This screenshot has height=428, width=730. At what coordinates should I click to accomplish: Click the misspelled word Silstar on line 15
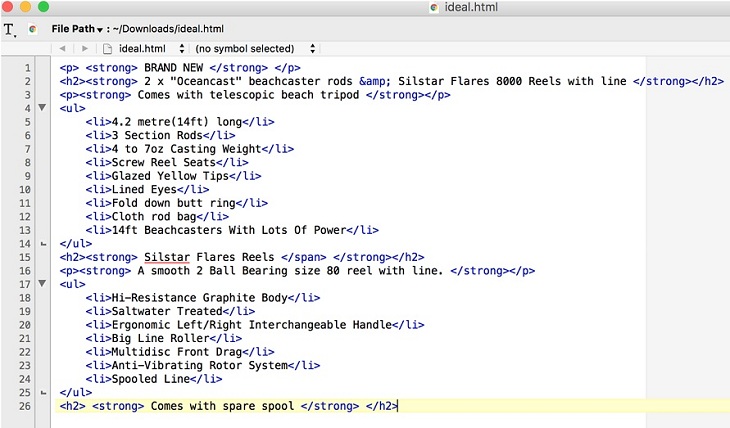tap(167, 258)
